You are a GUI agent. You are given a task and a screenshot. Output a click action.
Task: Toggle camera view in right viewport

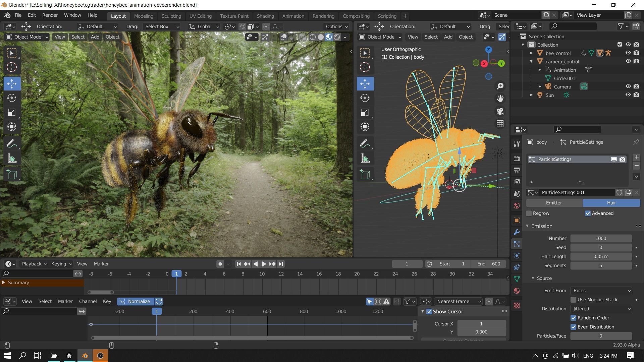500,111
